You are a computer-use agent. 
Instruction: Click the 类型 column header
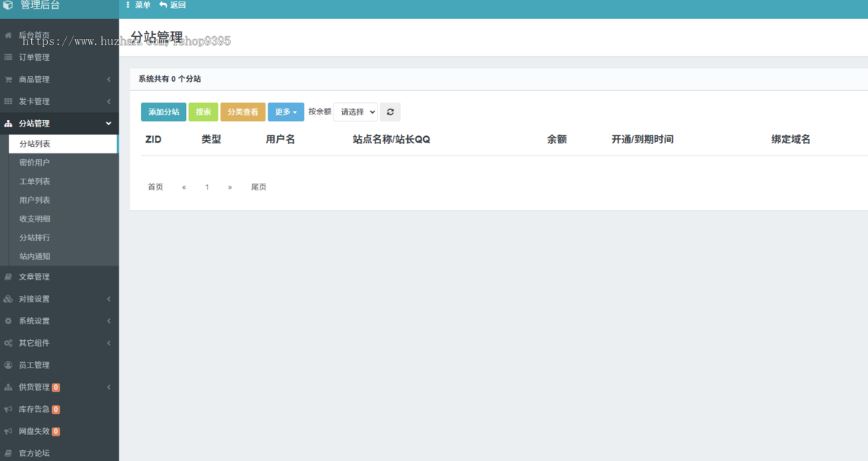click(x=211, y=139)
